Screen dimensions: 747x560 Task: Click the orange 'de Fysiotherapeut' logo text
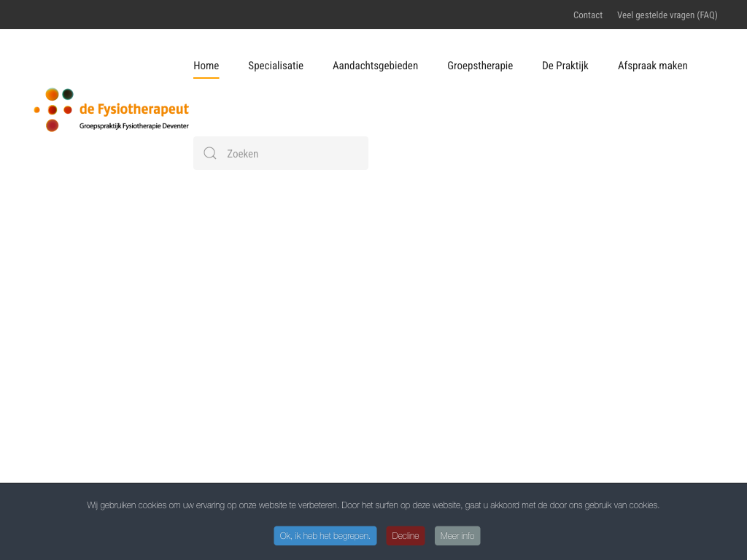tap(133, 109)
